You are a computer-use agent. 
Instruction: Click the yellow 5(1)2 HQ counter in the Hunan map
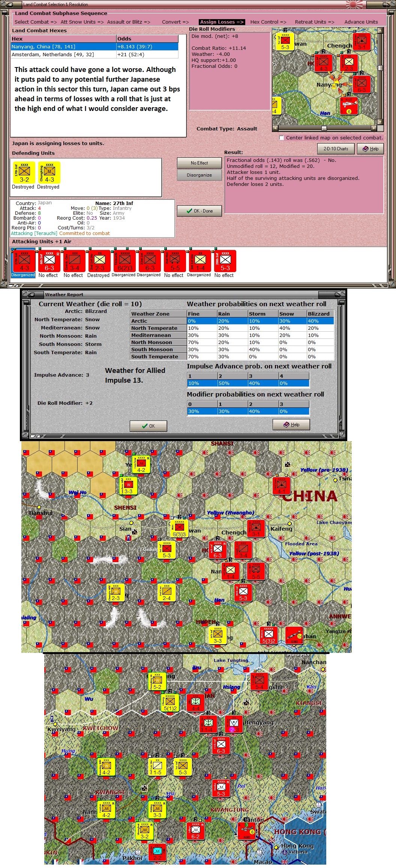(170, 702)
